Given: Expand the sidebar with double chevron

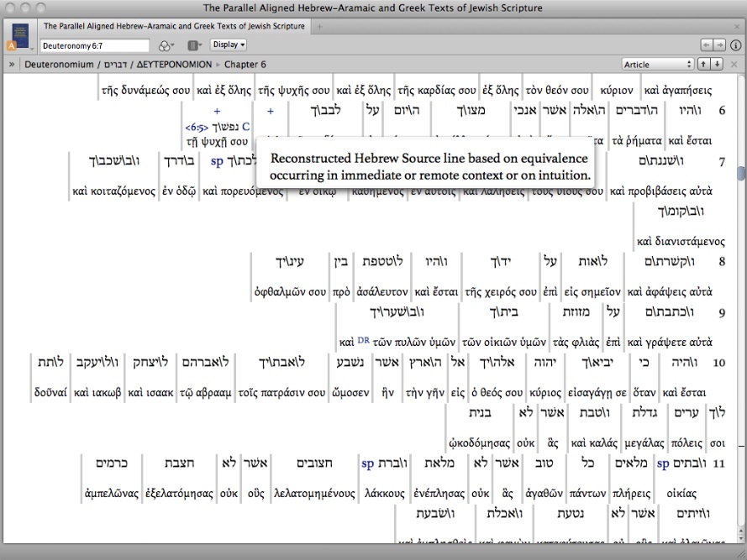Looking at the screenshot, I should point(12,65).
